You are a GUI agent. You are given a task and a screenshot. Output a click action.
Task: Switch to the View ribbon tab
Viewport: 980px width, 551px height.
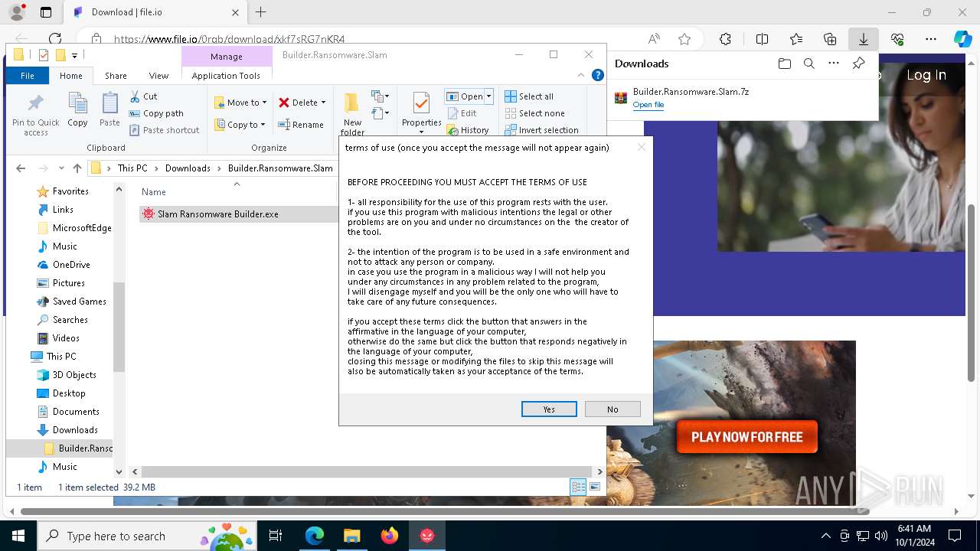pyautogui.click(x=158, y=76)
